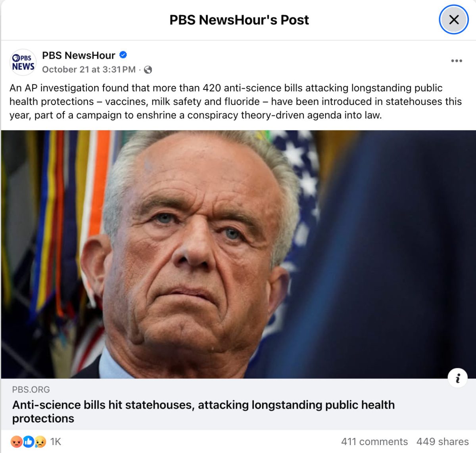Click the link preview footer below the photo
Viewport: 476px width, 453px height.
pos(238,404)
